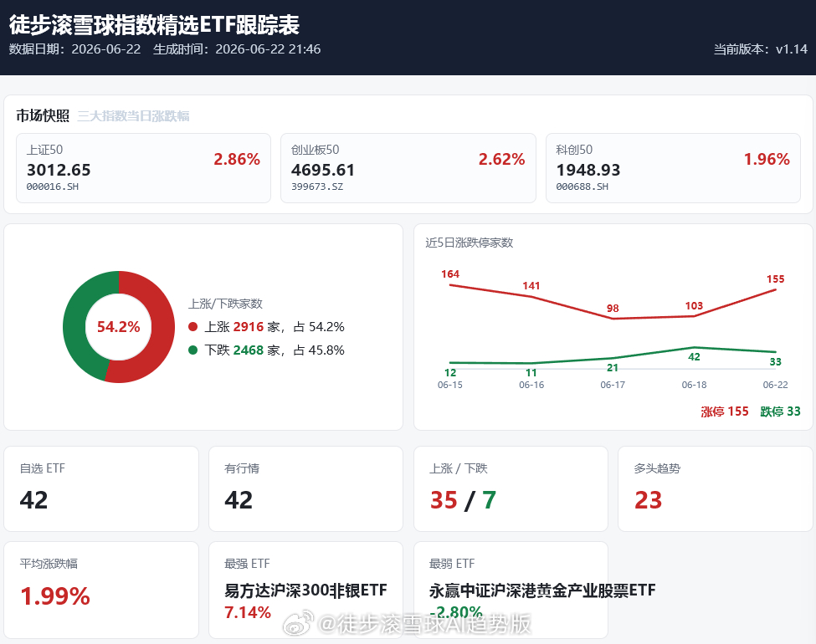Click the red segment of donut chart
This screenshot has width=816, height=644.
pos(163,327)
